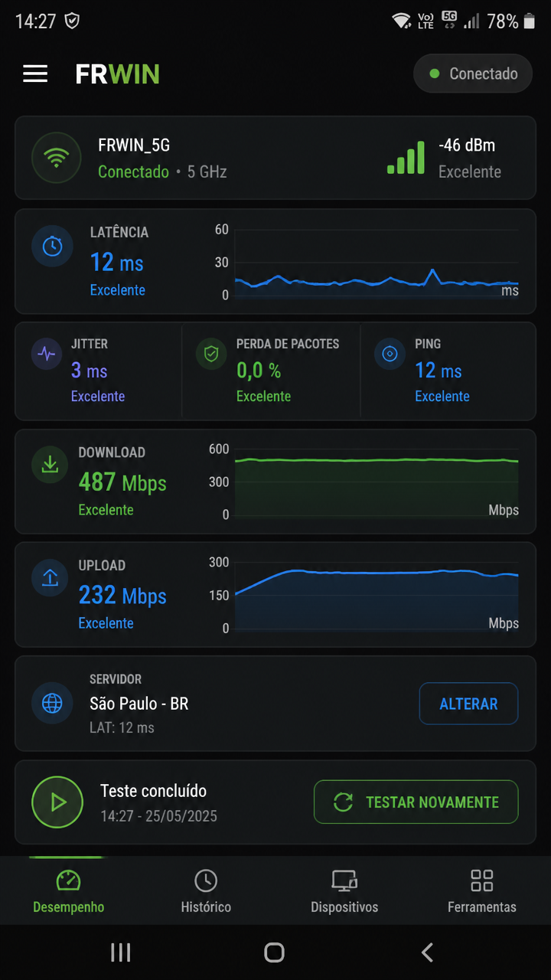Tap the FRWIN logo
The image size is (551, 980).
pos(117,73)
